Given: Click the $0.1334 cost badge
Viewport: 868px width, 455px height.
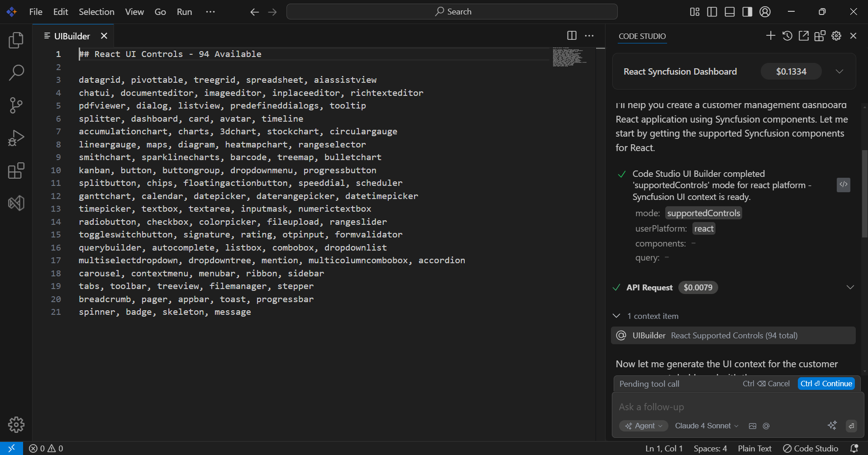Looking at the screenshot, I should click(x=791, y=71).
